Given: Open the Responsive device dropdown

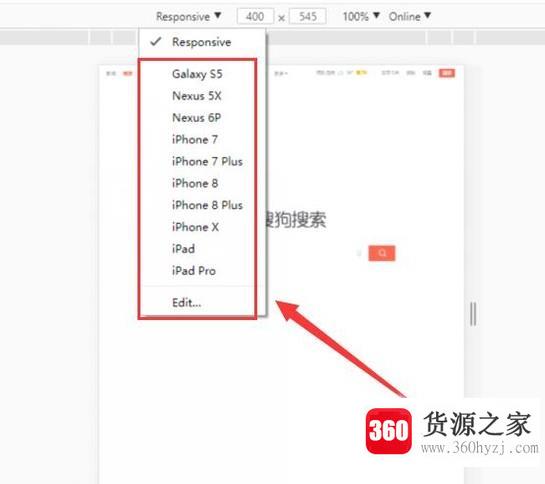Looking at the screenshot, I should click(x=188, y=16).
